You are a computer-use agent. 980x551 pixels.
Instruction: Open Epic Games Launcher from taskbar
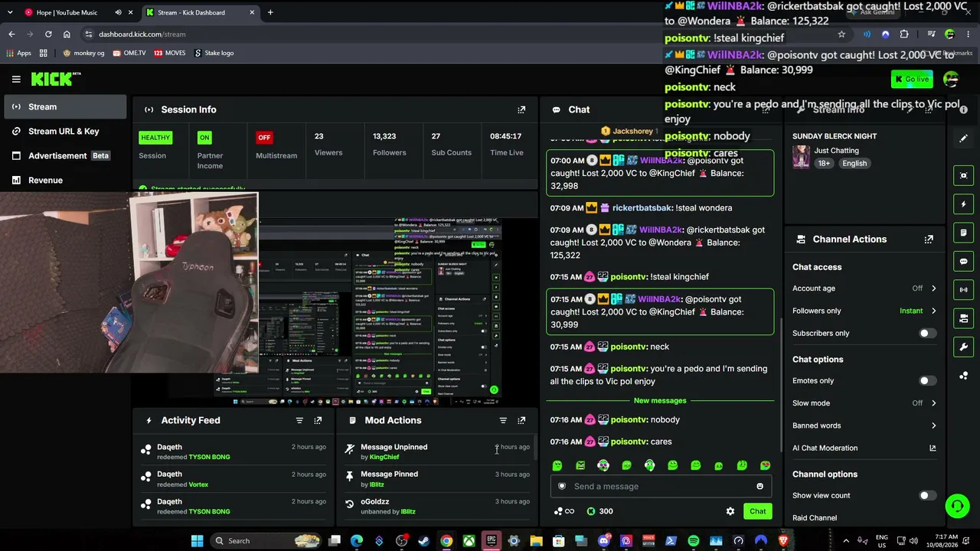pyautogui.click(x=491, y=541)
